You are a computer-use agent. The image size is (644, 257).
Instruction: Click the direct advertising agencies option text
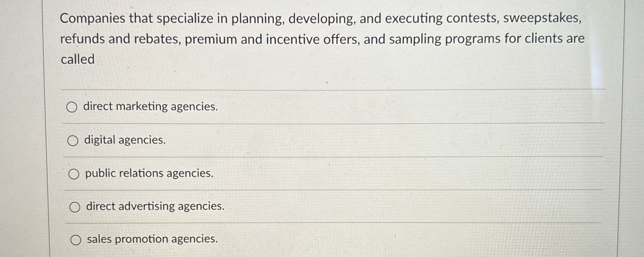pyautogui.click(x=155, y=207)
